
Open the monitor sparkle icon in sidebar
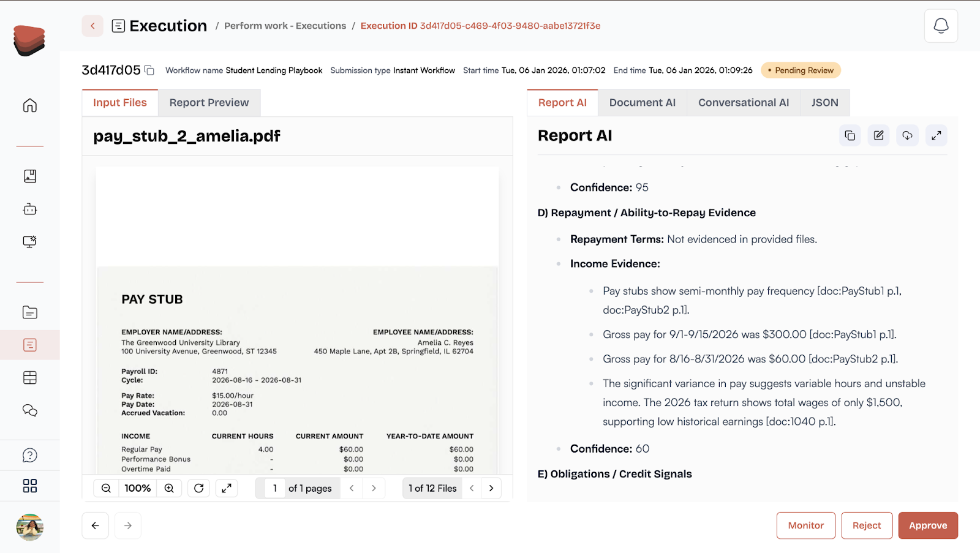point(29,242)
